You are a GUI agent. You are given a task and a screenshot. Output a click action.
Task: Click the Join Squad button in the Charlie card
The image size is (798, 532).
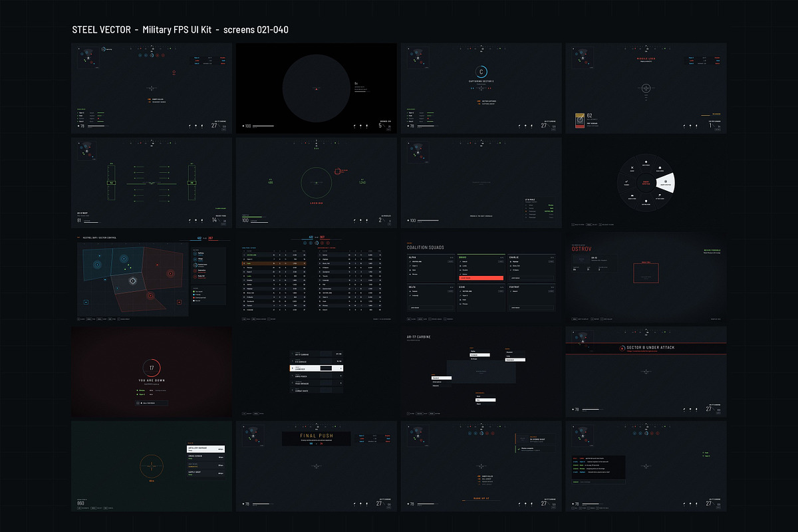click(530, 278)
